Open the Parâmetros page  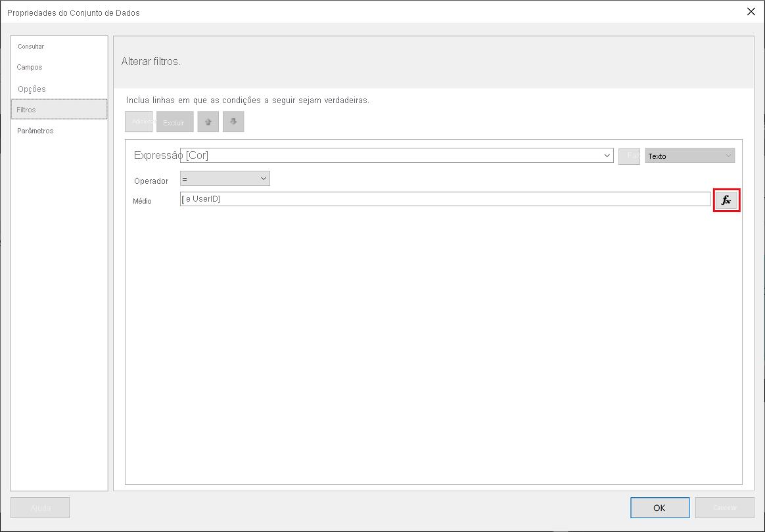(36, 131)
